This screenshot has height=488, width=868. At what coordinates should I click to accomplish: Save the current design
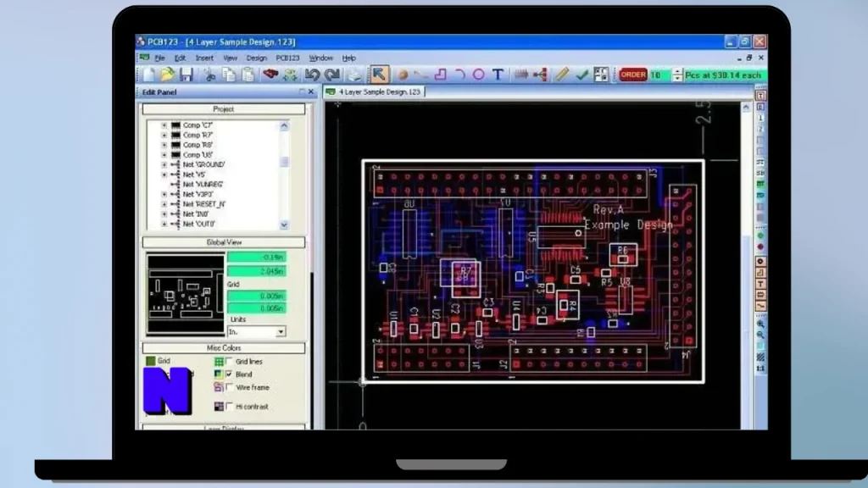tap(186, 75)
